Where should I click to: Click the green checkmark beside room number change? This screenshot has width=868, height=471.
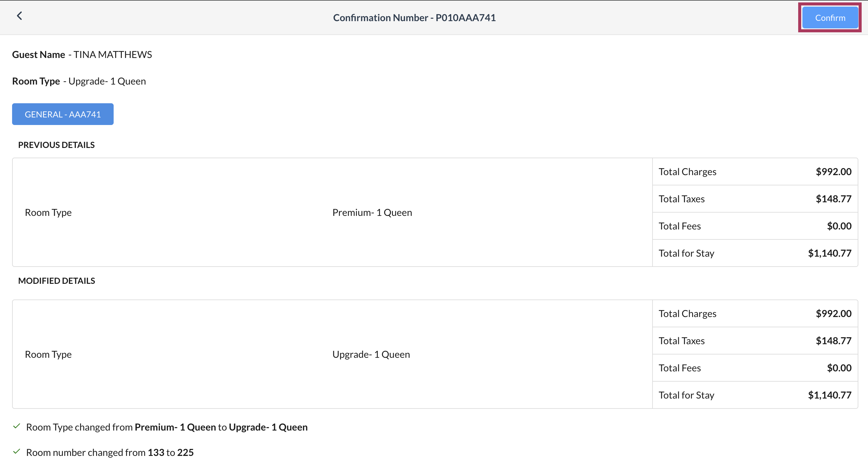[17, 452]
